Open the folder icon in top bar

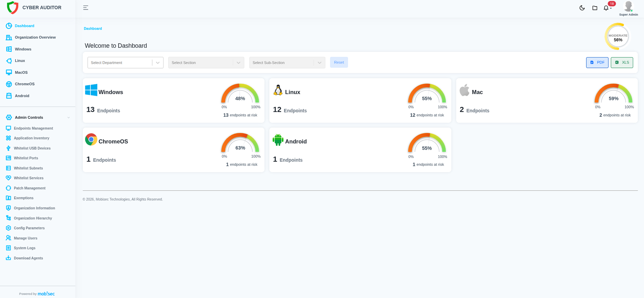click(x=595, y=8)
